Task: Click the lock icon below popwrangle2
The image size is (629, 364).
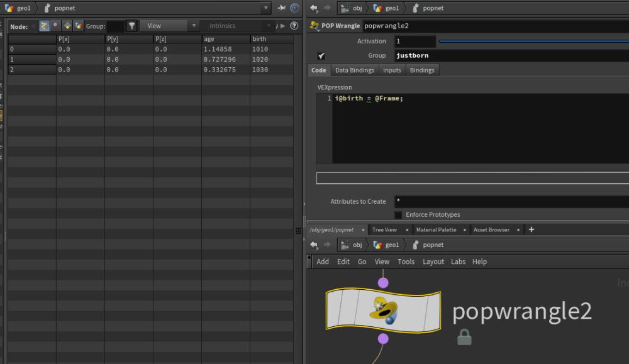Action: (x=464, y=338)
